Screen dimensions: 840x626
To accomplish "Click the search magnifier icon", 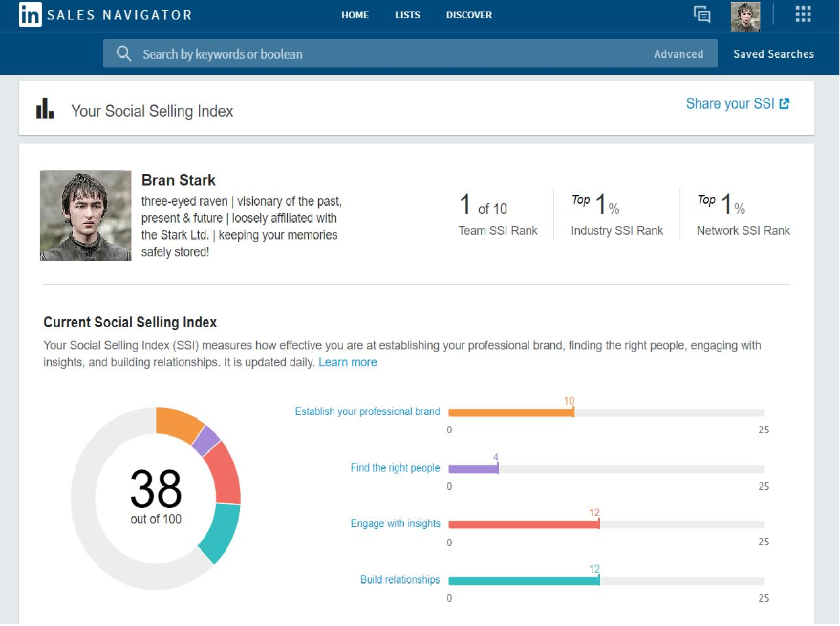I will point(124,54).
